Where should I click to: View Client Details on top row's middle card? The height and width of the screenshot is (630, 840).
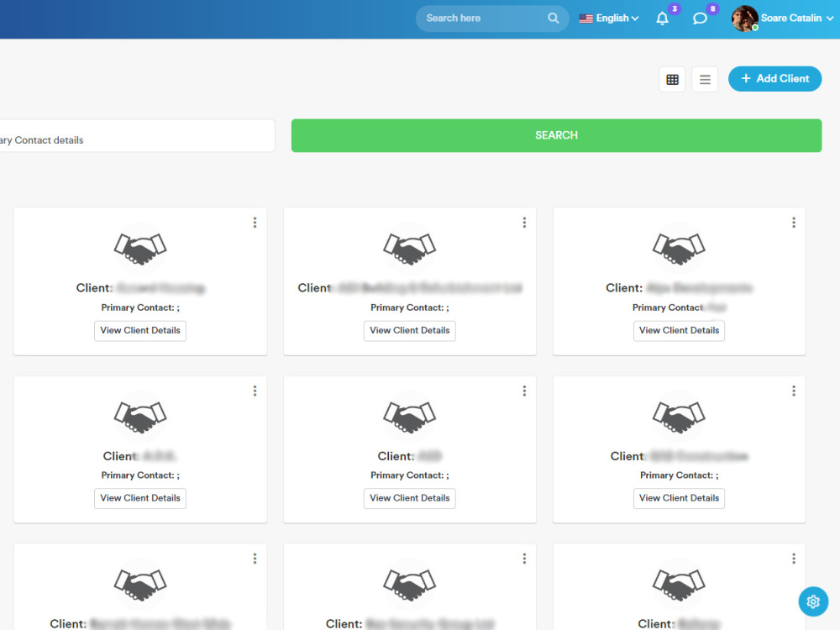click(410, 330)
